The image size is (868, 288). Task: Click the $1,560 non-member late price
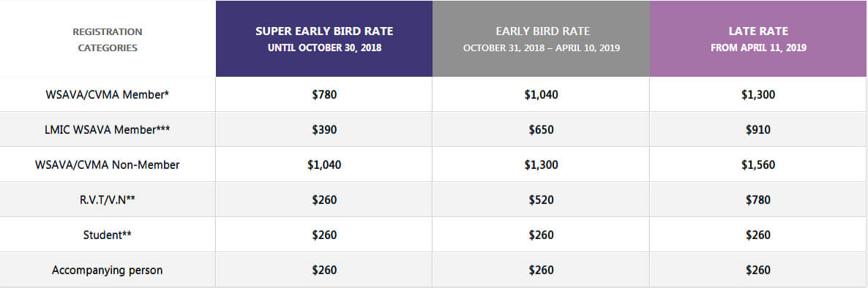point(758,164)
